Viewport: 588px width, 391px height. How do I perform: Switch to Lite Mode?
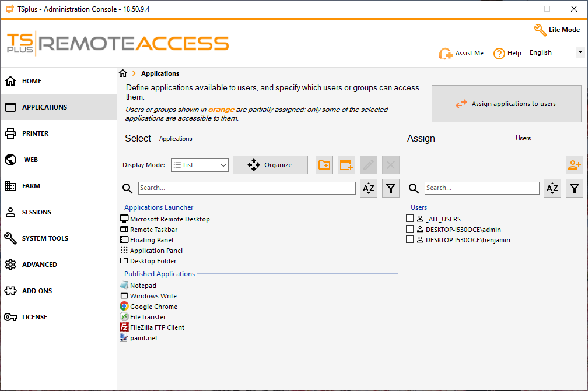(558, 30)
